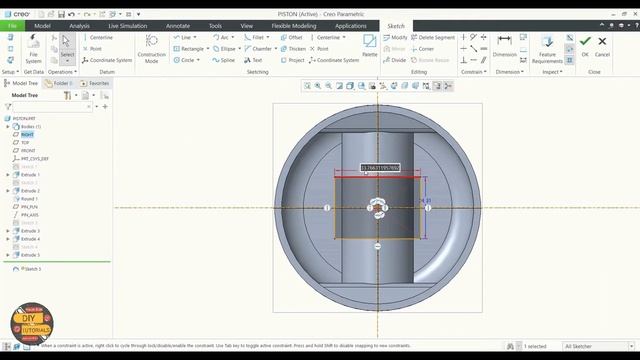The image size is (640, 360).
Task: Open the Line tool dropdown arrow
Action: [x=195, y=37]
